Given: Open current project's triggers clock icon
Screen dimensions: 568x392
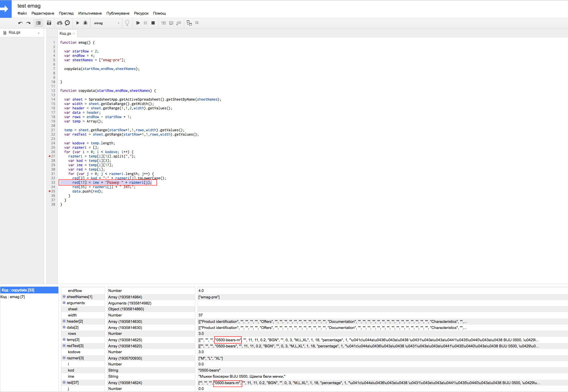Looking at the screenshot, I should [x=67, y=23].
